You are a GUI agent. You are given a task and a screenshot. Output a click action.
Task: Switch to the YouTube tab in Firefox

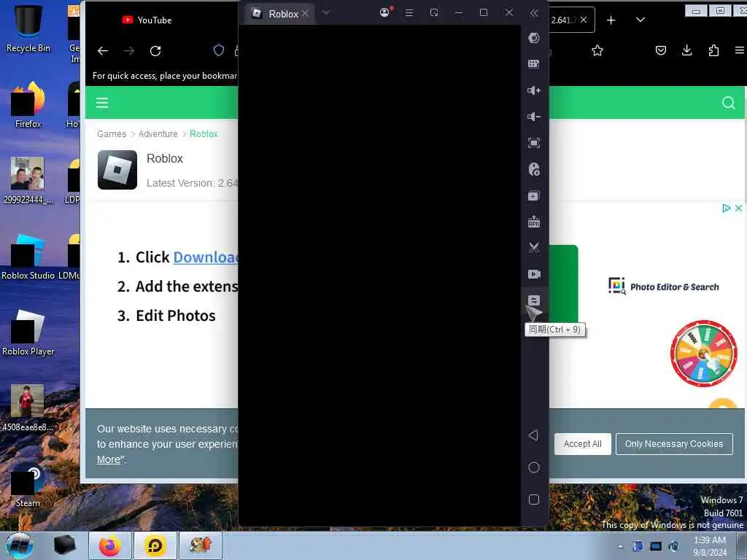point(147,20)
